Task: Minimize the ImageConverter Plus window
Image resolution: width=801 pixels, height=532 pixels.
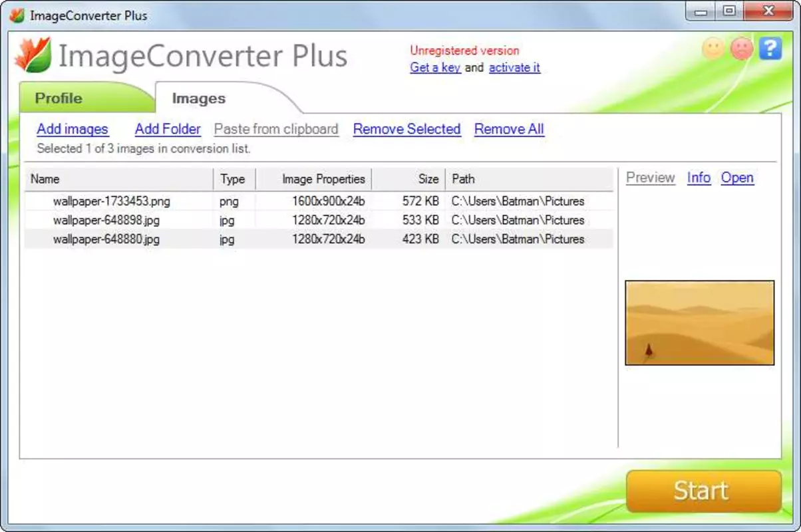Action: click(700, 11)
